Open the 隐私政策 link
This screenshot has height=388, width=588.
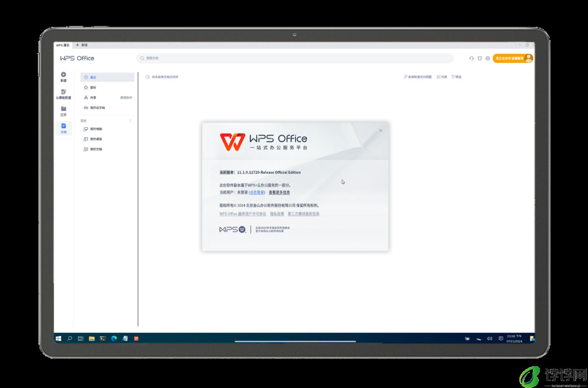(277, 214)
